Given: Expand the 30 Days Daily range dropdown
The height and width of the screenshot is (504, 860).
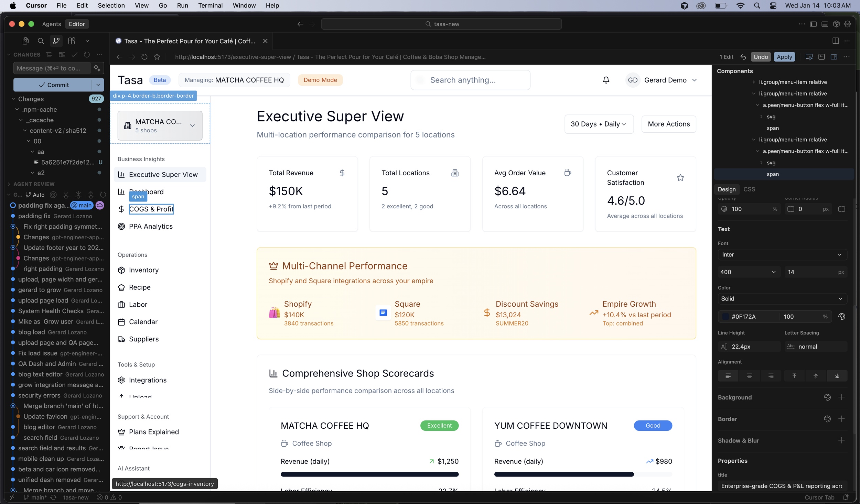Looking at the screenshot, I should pyautogui.click(x=599, y=124).
